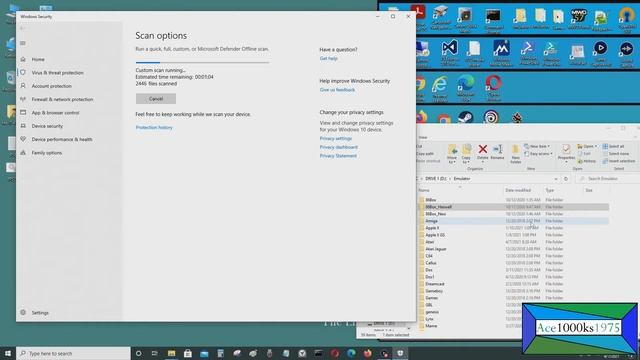Expand the New item dropdown
The width and height of the screenshot is (640, 360).
click(537, 146)
